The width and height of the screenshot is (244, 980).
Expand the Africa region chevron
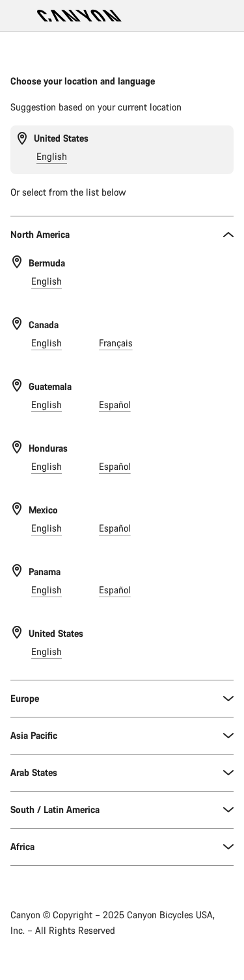(228, 847)
